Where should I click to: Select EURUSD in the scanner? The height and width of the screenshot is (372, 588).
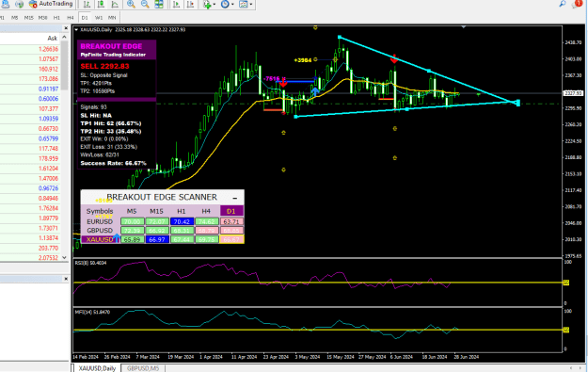(100, 221)
